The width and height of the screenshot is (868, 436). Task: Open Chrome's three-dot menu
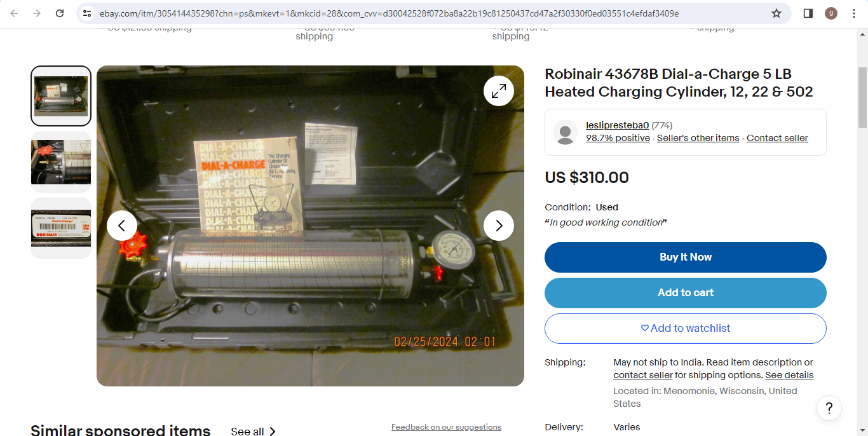(854, 13)
